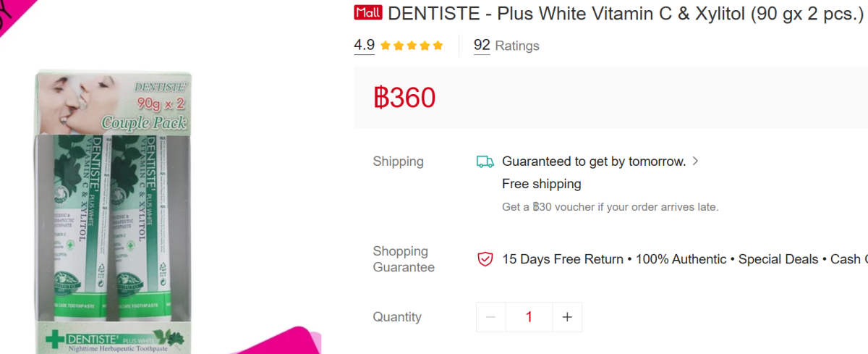Open the DENTISTE Couple Pack product image
Image resolution: width=868 pixels, height=354 pixels.
(114, 210)
